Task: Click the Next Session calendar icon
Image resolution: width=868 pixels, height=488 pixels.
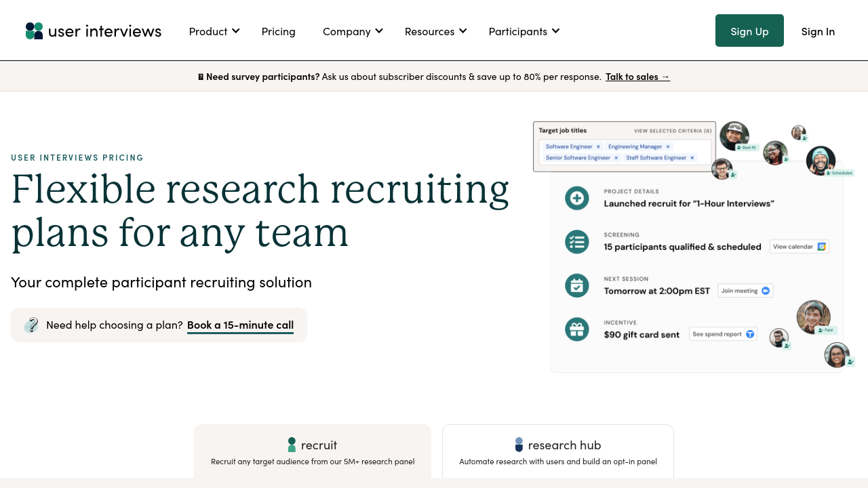Action: 576,285
